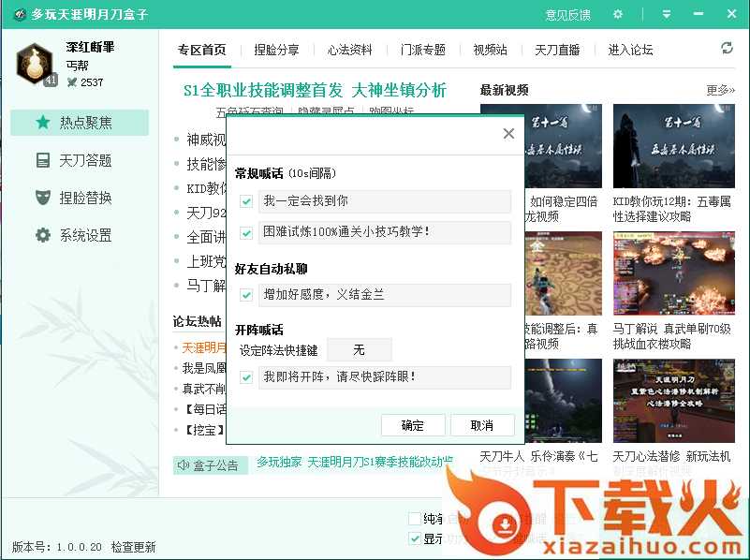Image resolution: width=750 pixels, height=560 pixels.
Task: Switch to the 心法资料 tab
Action: tap(349, 50)
